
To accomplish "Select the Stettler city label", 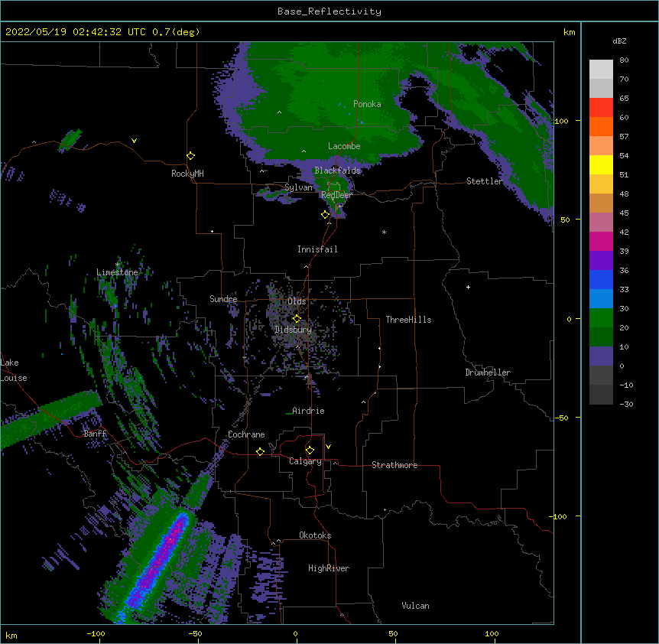I will (485, 181).
